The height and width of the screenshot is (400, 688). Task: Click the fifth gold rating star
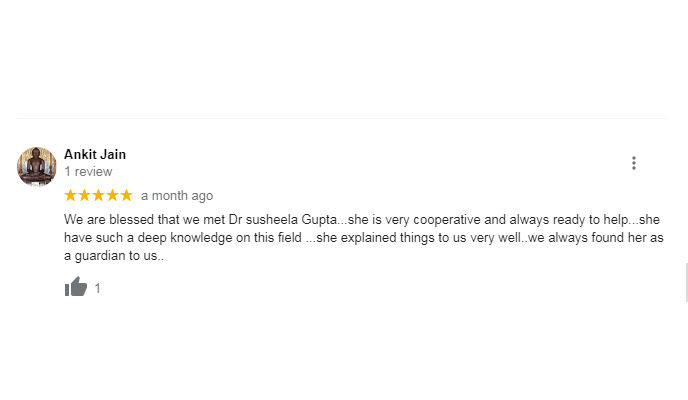pos(126,195)
